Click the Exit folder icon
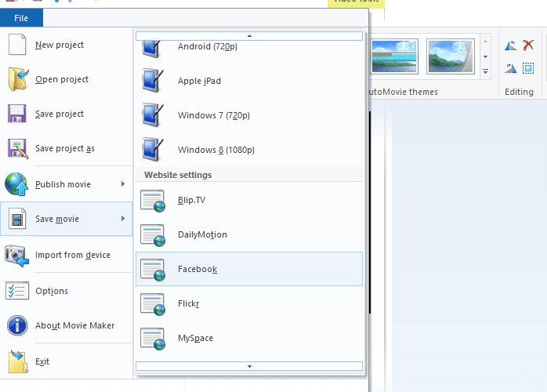The height and width of the screenshot is (392, 547). click(18, 361)
